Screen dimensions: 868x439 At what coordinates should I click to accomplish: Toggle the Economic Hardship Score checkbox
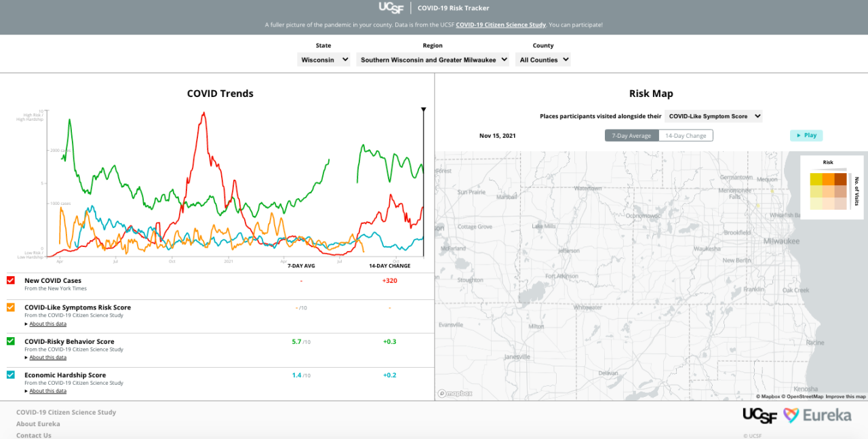coord(11,375)
